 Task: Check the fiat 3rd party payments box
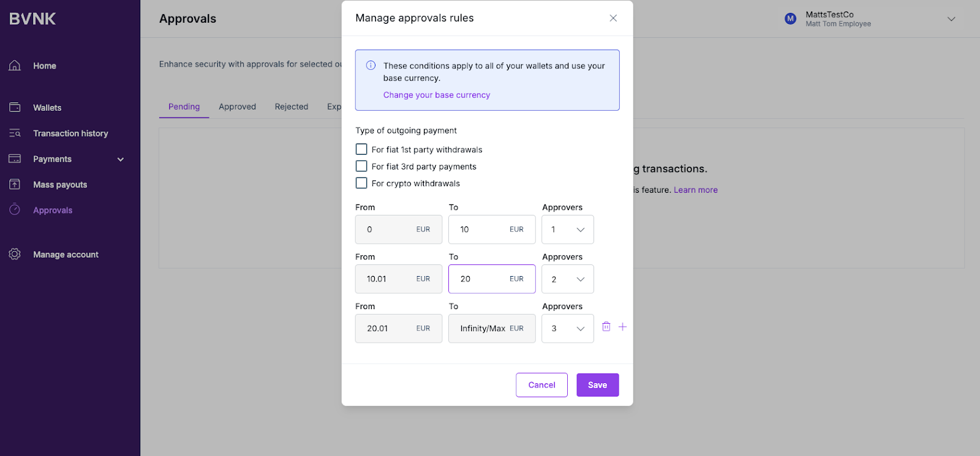click(361, 166)
